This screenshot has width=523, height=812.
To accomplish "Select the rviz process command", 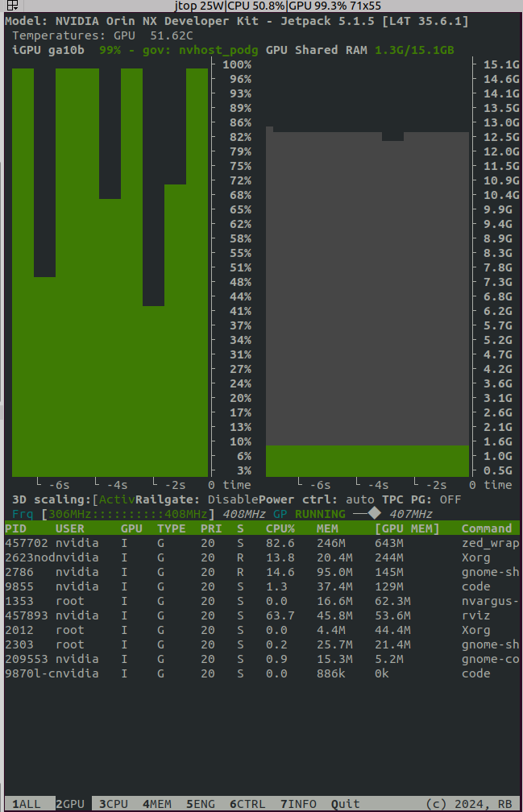I will pos(476,615).
